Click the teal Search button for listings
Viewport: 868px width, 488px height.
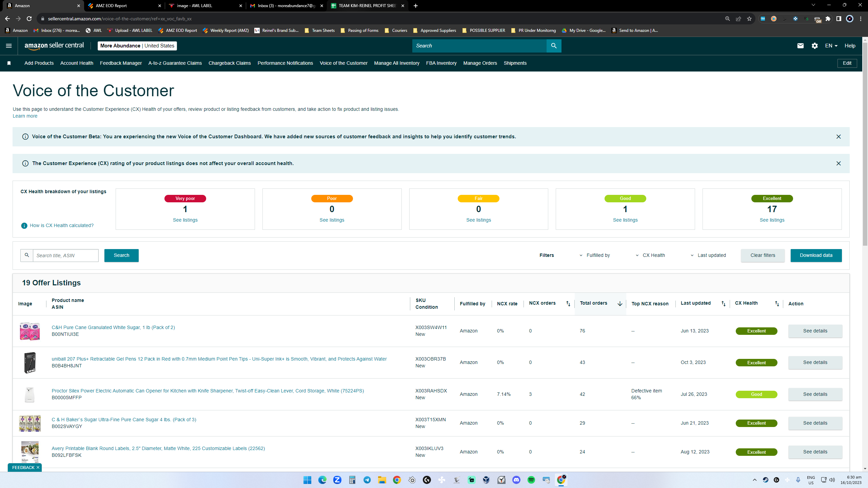[121, 256]
